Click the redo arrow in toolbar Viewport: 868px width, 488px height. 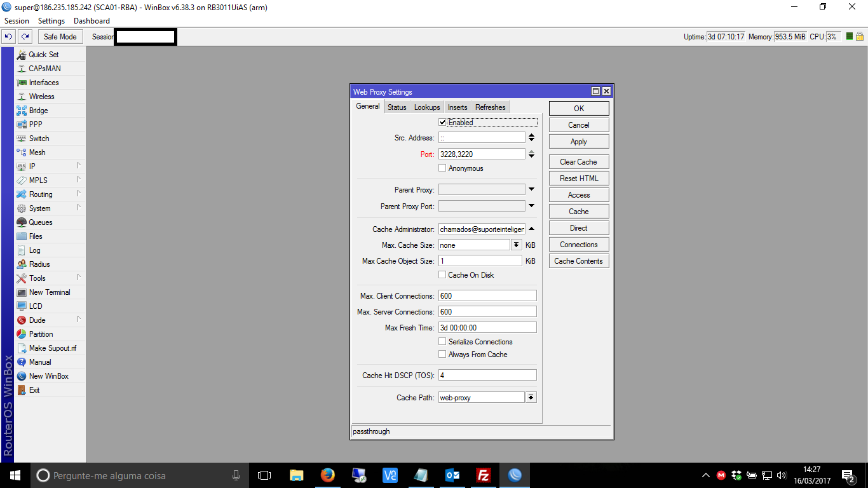click(25, 37)
